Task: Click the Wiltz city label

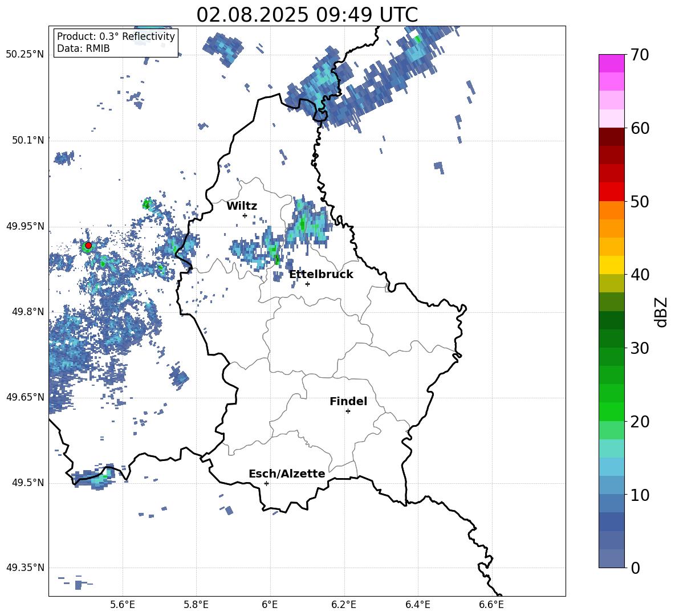Action: 242,206
